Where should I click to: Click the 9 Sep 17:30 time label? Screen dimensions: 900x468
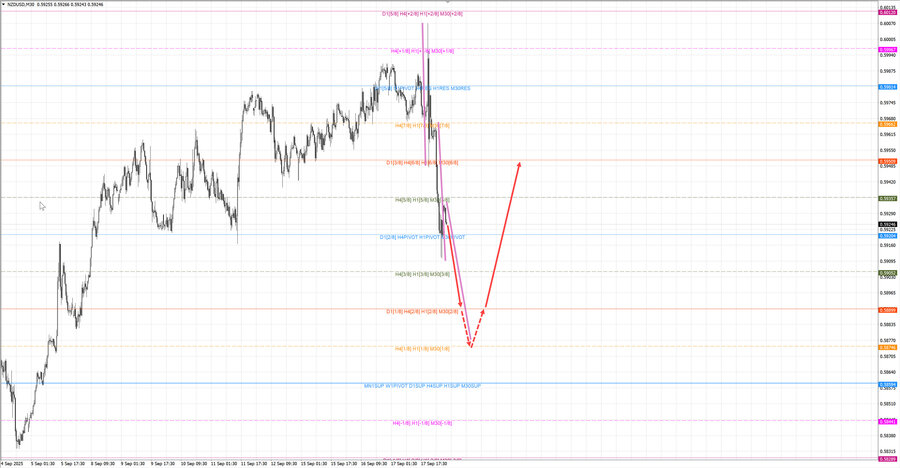click(x=162, y=463)
